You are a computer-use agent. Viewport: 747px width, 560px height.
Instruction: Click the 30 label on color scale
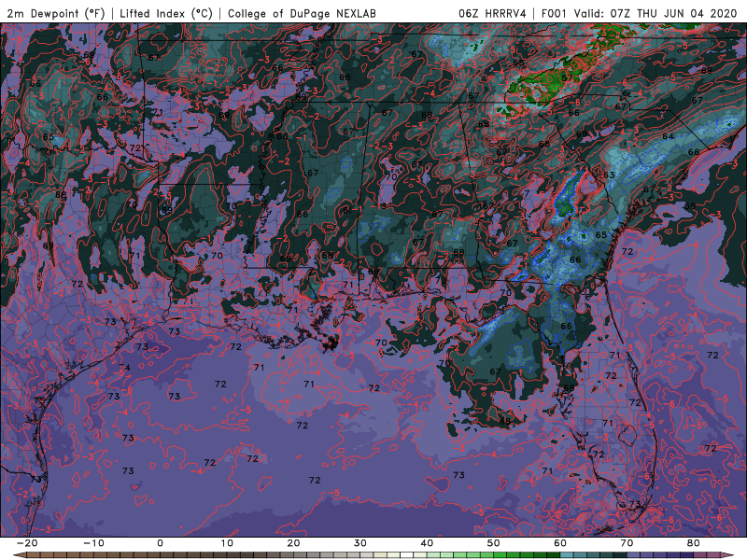tap(360, 543)
